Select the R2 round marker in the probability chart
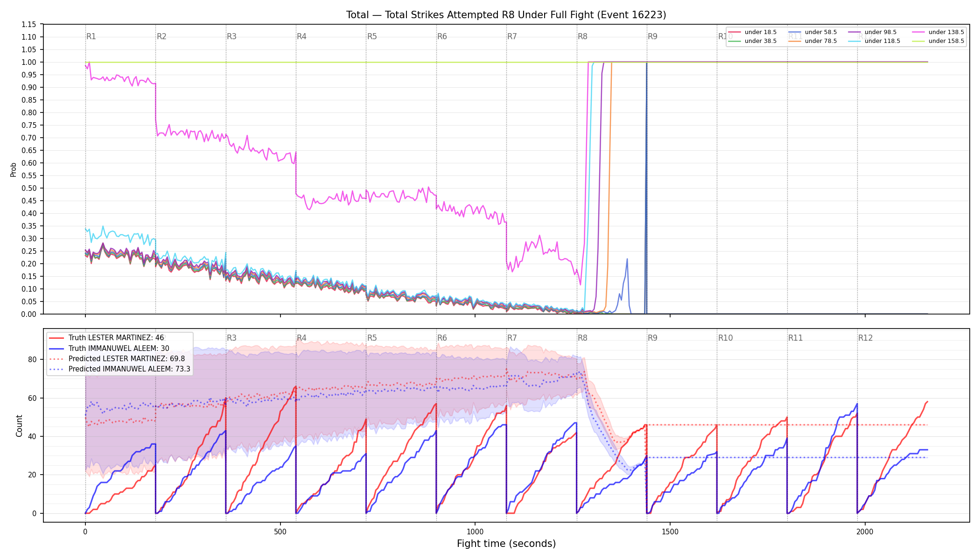 pos(161,36)
